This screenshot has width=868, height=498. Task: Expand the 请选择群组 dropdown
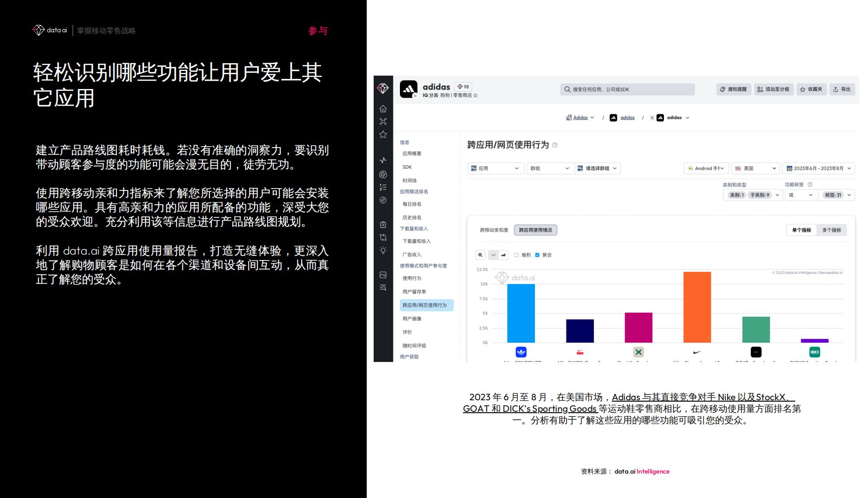pyautogui.click(x=597, y=168)
